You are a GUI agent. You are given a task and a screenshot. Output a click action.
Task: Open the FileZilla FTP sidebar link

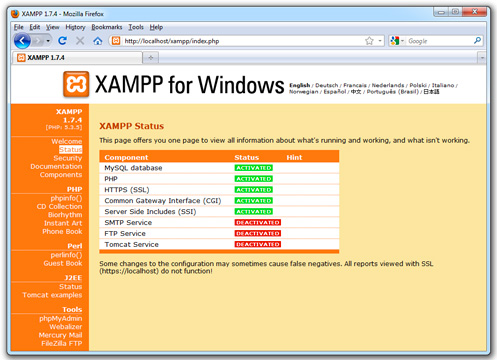click(62, 343)
